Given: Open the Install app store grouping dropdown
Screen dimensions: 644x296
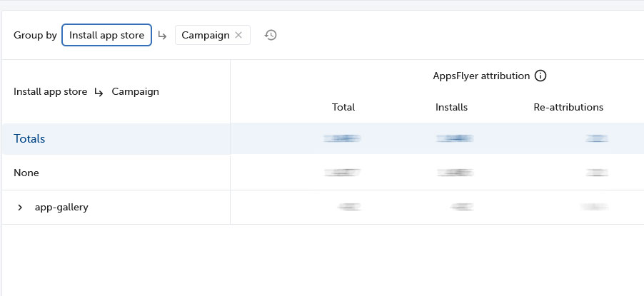Looking at the screenshot, I should (x=107, y=36).
